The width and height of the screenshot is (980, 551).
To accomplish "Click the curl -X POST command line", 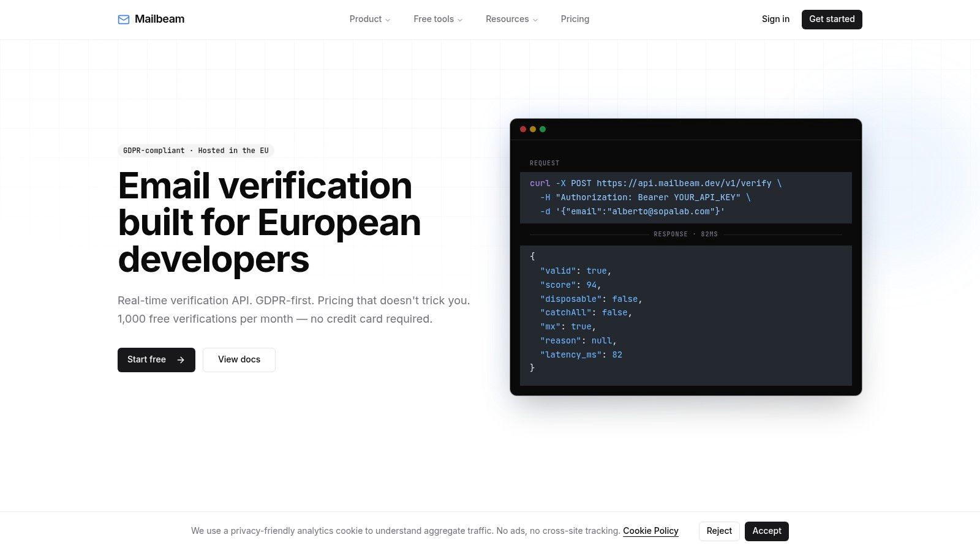I will pyautogui.click(x=656, y=183).
